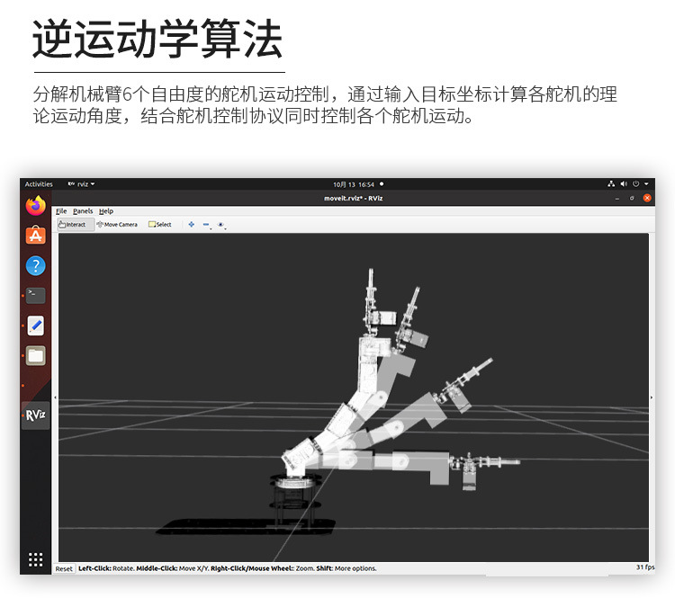
Task: Close the RViz window
Action: coord(646,198)
